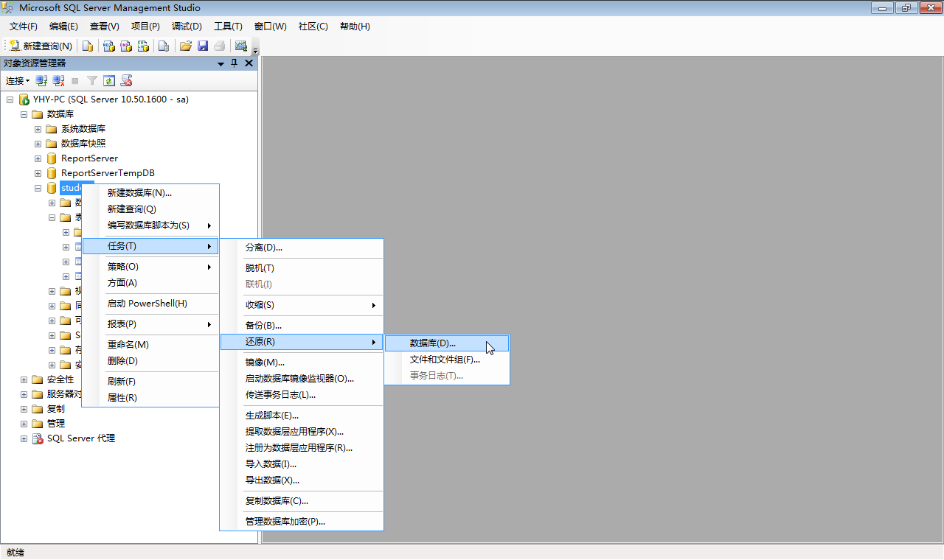Close the Object Explorer panel
Screen dimensions: 944x560
(249, 63)
